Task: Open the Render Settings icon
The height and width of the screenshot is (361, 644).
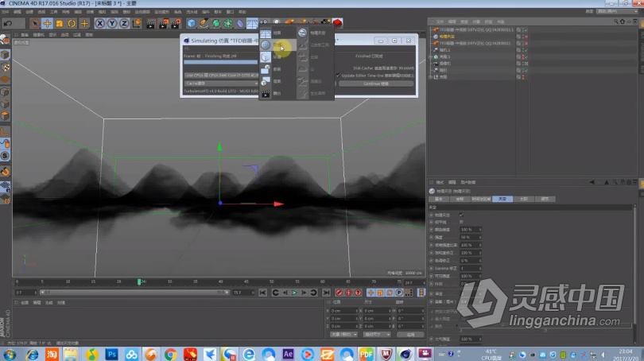Action: 176,23
